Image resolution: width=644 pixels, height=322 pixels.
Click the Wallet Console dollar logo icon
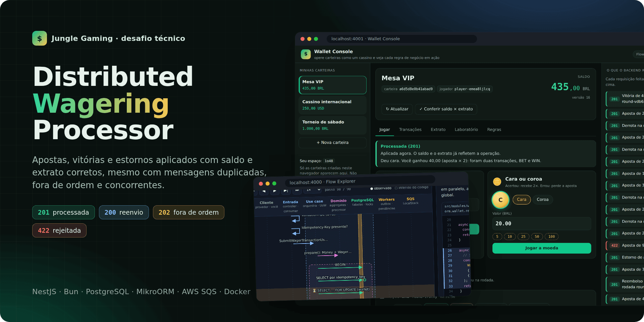(306, 54)
